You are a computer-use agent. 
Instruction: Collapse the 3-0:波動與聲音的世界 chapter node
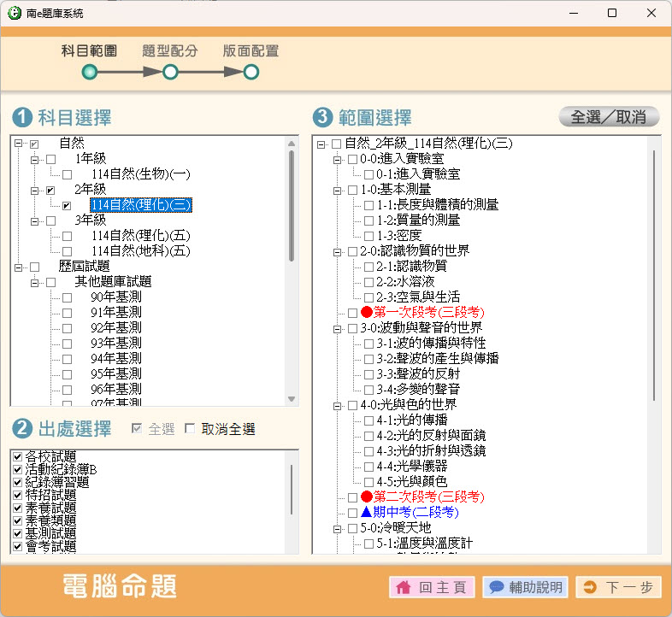337,328
